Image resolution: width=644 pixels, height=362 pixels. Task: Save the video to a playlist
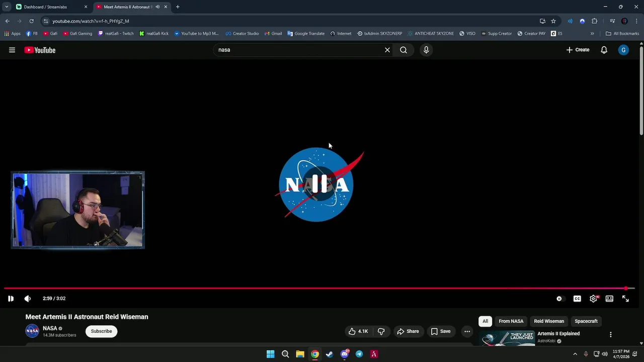click(441, 331)
